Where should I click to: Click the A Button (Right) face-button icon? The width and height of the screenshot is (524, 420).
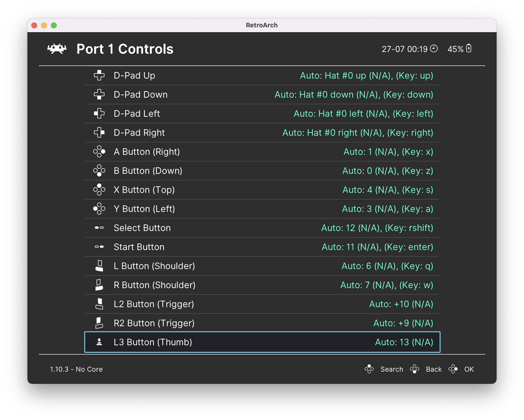[99, 152]
